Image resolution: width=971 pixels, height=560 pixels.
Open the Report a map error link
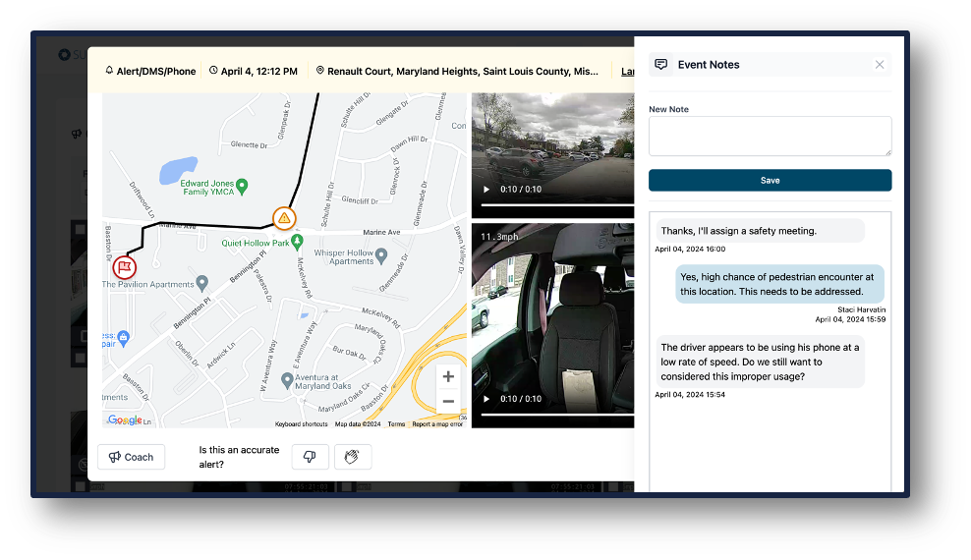437,424
